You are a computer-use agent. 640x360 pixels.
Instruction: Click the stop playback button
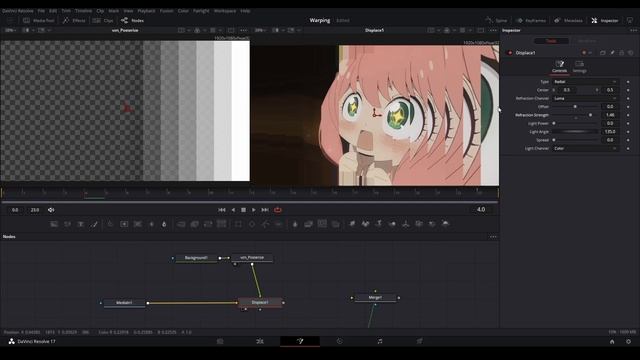click(243, 210)
